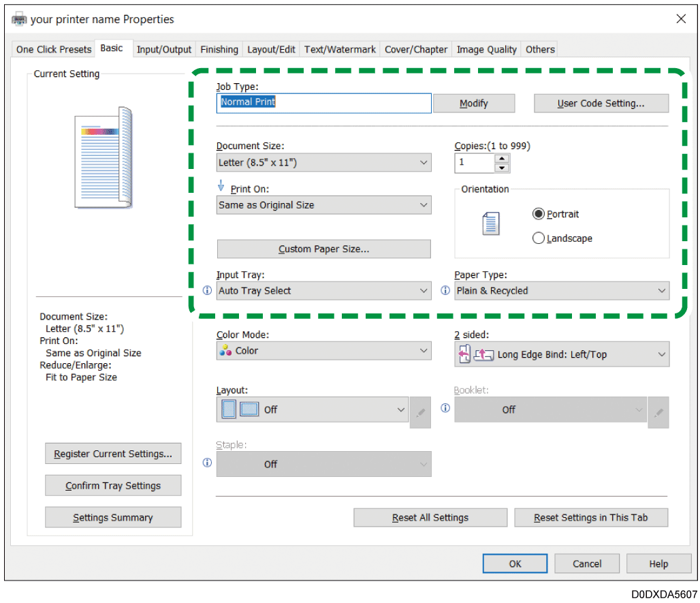
Task: Open the Image Quality tab
Action: [x=486, y=50]
